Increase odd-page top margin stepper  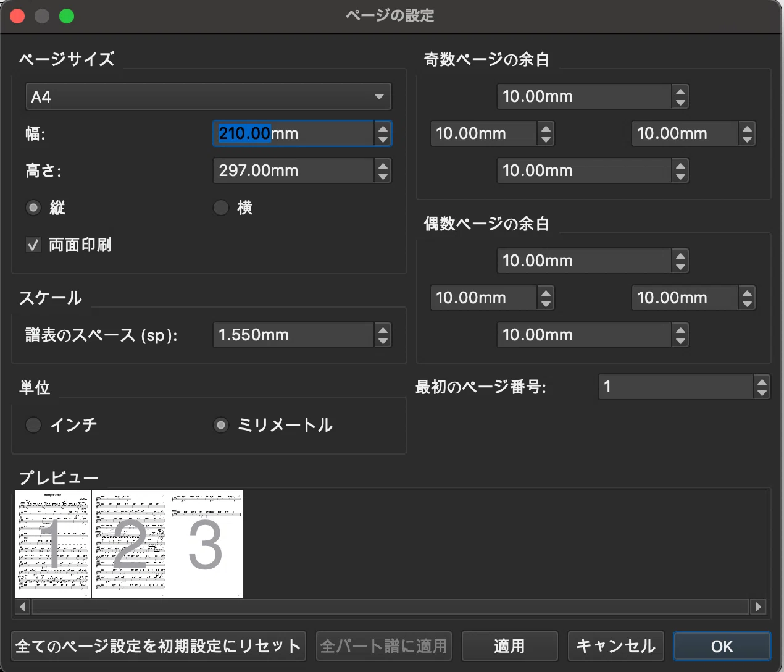coord(680,91)
